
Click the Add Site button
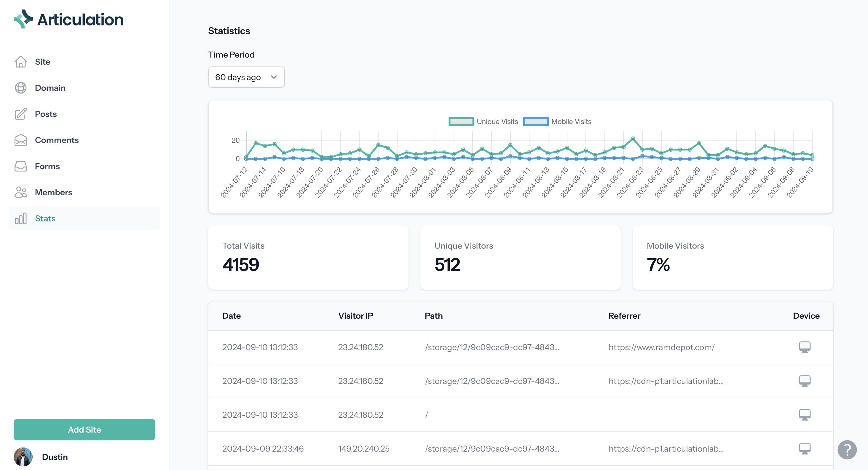tap(84, 429)
